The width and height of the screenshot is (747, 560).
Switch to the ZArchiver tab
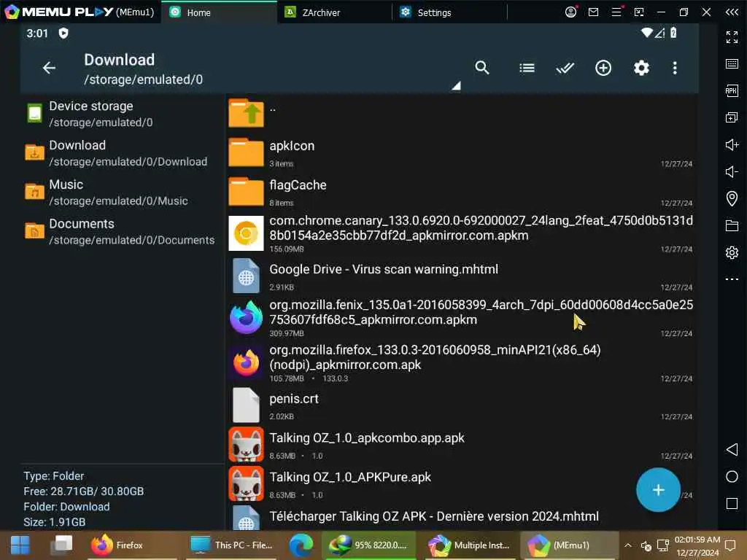[x=334, y=12]
